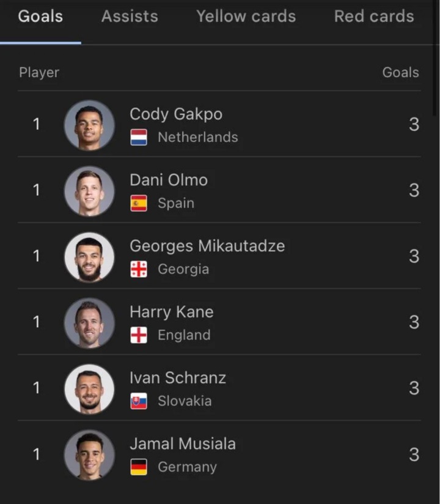Select the Red cards tab
The image size is (440, 504).
point(373,17)
